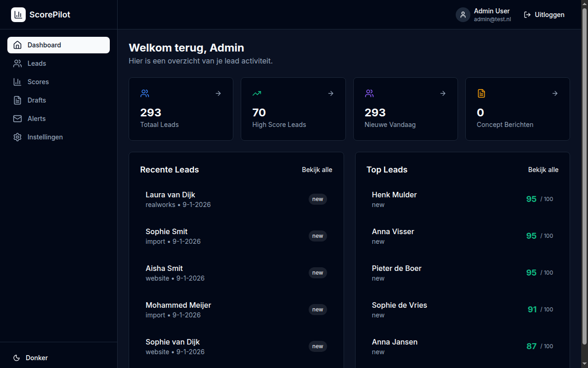Open top lead Anna Visser
Image resolution: width=588 pixels, height=368 pixels.
point(463,236)
